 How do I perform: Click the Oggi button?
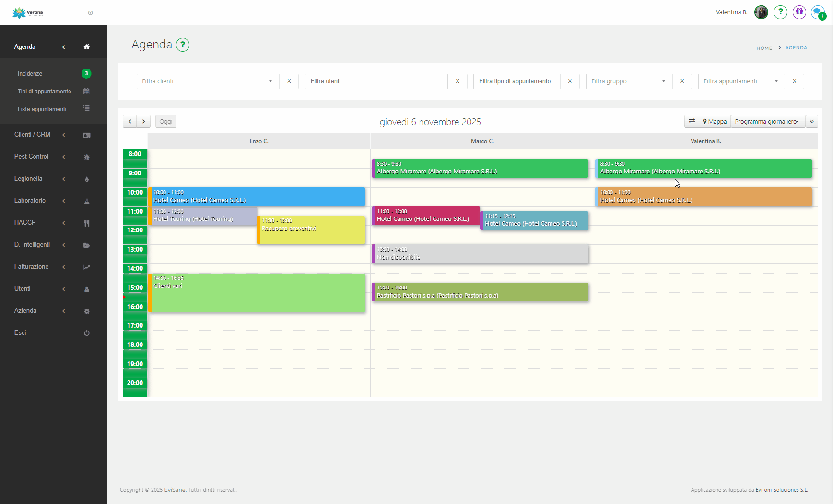[166, 122]
